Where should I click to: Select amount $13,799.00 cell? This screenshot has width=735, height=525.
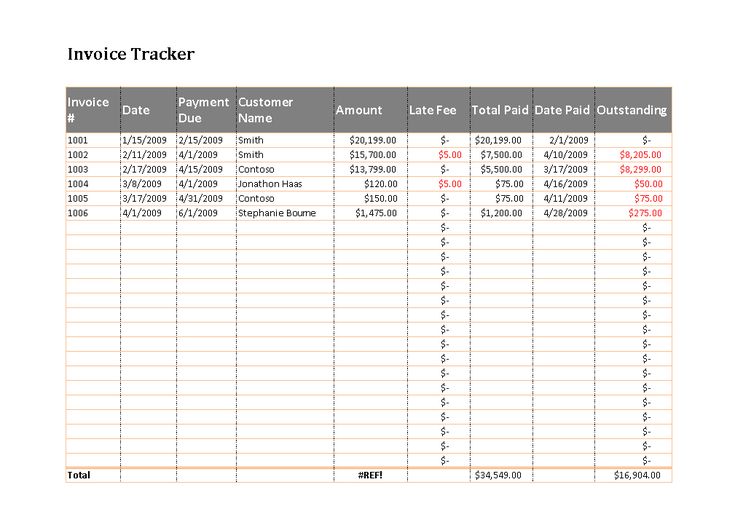[373, 169]
